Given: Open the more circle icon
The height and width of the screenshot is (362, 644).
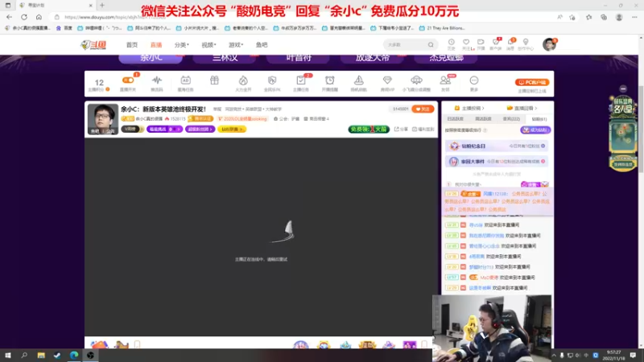Looking at the screenshot, I should pos(474,83).
